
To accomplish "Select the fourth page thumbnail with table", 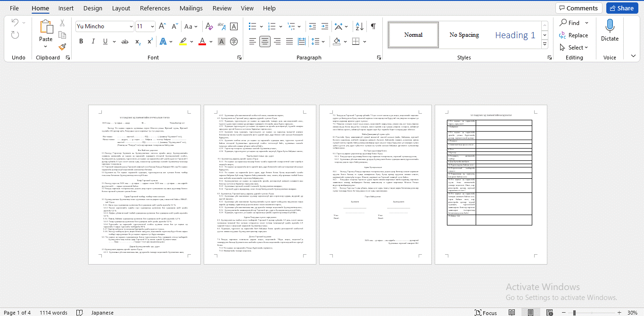I will [x=490, y=184].
